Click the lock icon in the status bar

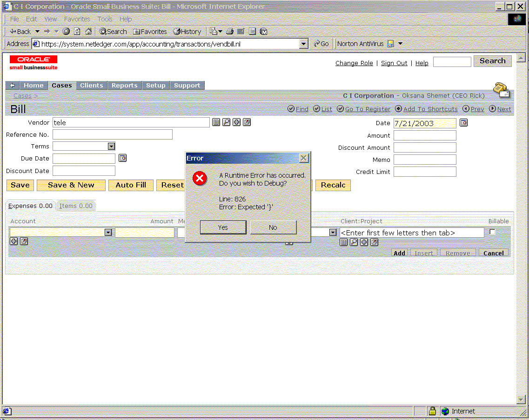[432, 411]
